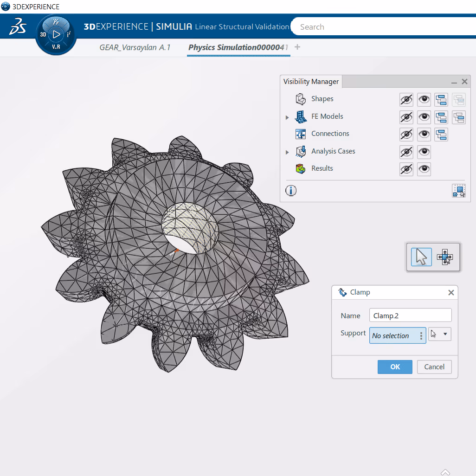This screenshot has height=476, width=476.
Task: Minimize the Visibility Manager panel
Action: (x=454, y=82)
